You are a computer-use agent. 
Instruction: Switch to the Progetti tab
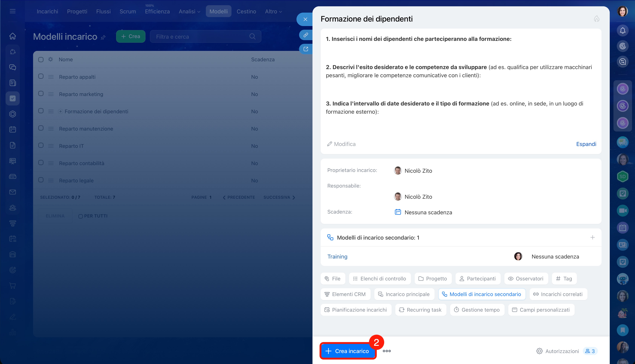pos(77,12)
